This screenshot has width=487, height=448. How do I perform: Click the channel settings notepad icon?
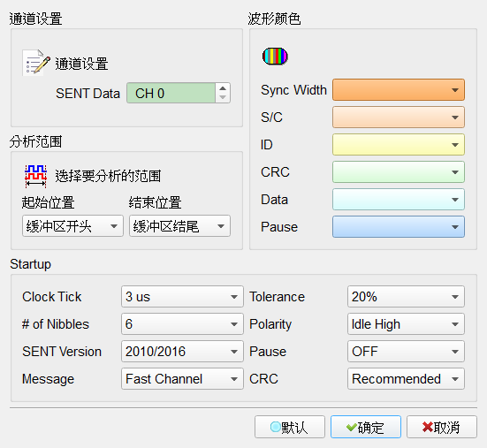(x=36, y=63)
